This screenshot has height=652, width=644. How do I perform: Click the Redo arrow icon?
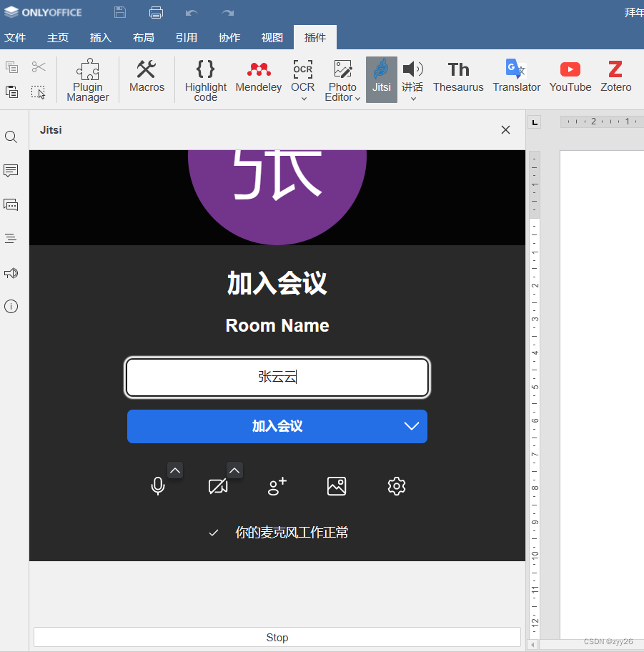pos(228,13)
